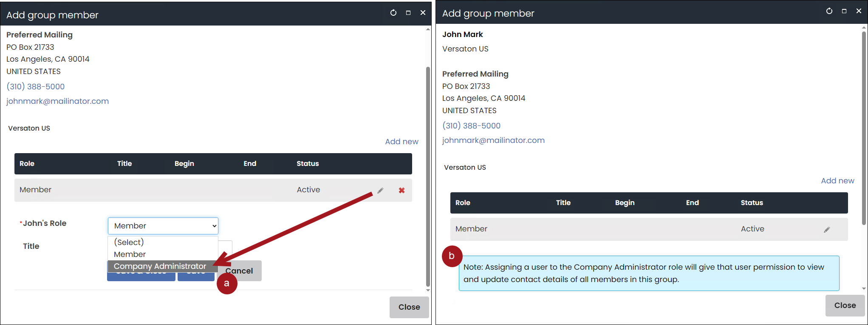Click the Cancel button
The image size is (868, 325).
tap(239, 271)
